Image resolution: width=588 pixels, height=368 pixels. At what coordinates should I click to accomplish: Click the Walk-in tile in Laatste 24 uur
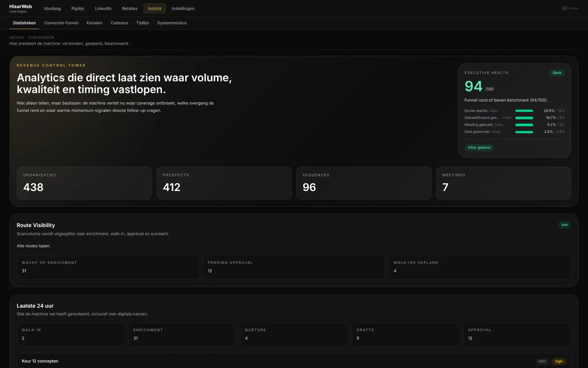pos(71,335)
